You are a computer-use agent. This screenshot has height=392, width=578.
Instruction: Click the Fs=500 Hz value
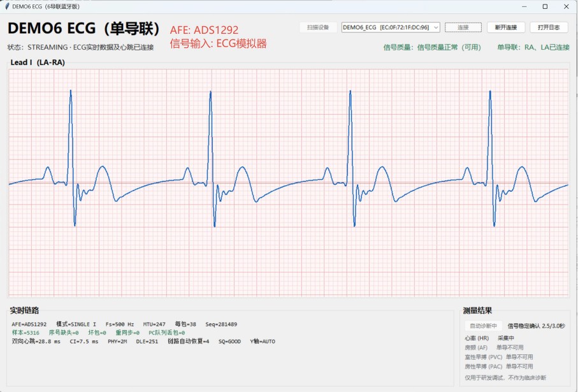pyautogui.click(x=120, y=324)
